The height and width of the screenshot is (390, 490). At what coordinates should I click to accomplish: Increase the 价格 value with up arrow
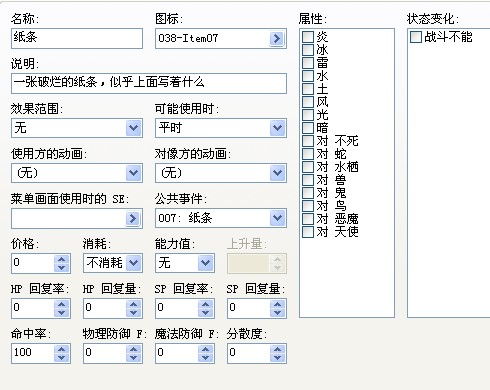62,259
